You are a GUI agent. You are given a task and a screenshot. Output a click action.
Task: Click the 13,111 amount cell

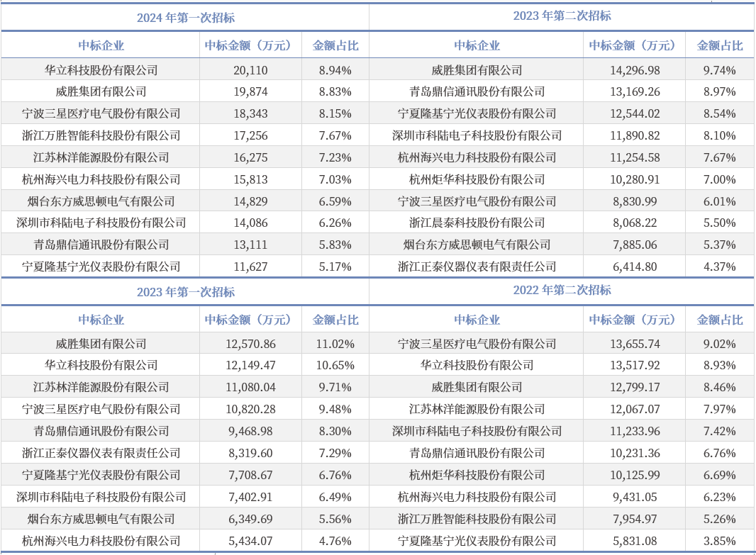tap(251, 245)
